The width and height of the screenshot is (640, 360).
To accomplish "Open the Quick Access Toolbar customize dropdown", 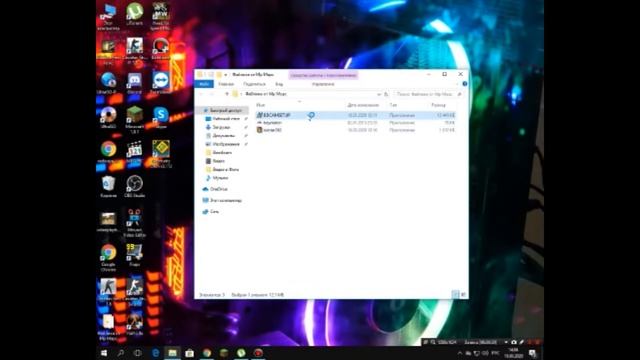I will [x=225, y=75].
